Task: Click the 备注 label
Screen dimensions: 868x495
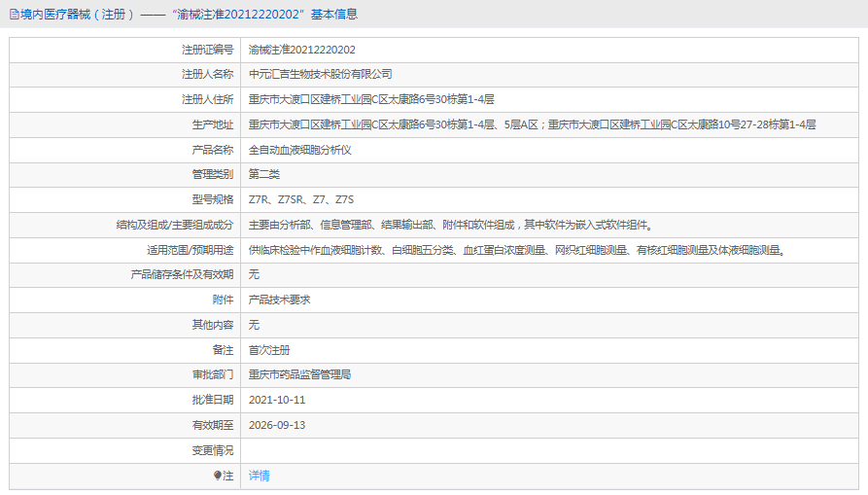Action: 224,350
